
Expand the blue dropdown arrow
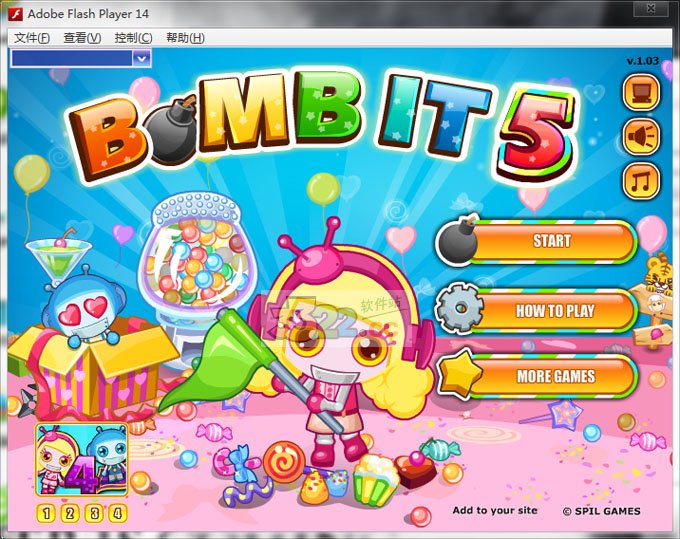pos(141,58)
